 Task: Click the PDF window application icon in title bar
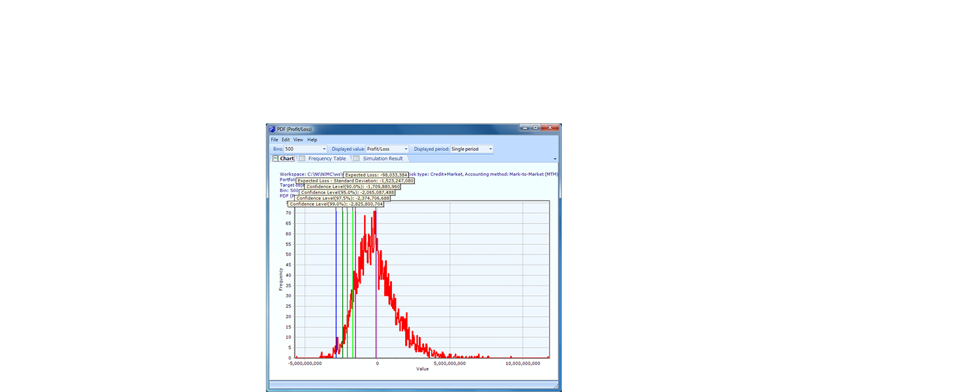point(272,129)
